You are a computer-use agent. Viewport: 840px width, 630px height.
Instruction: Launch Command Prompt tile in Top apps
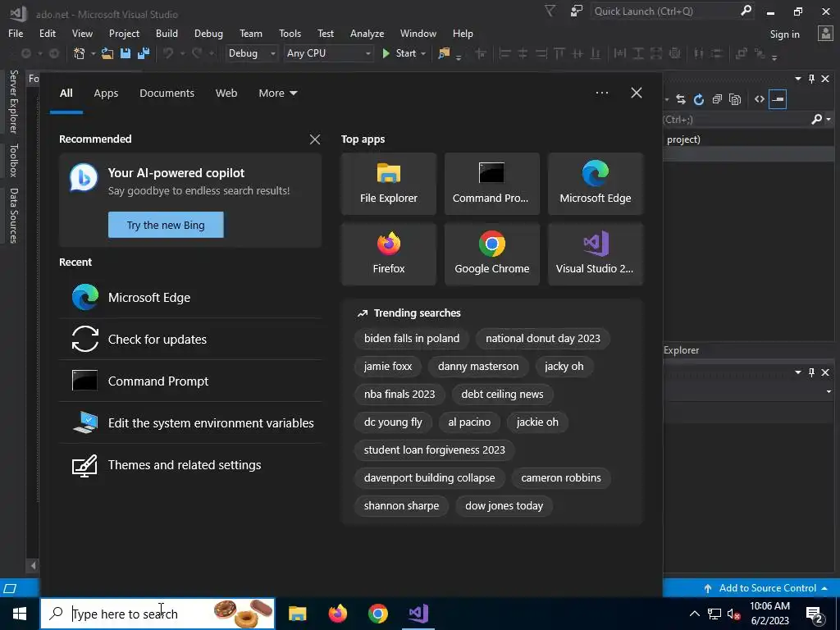pyautogui.click(x=492, y=184)
